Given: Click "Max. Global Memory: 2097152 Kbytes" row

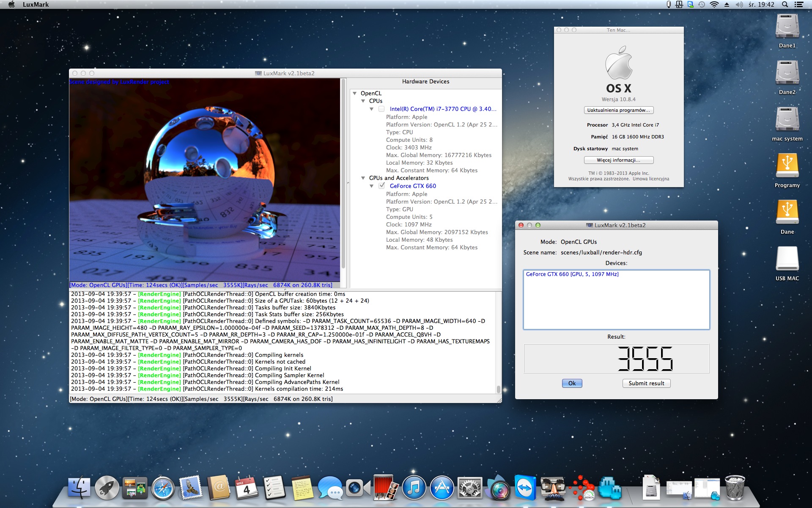Looking at the screenshot, I should pyautogui.click(x=437, y=232).
